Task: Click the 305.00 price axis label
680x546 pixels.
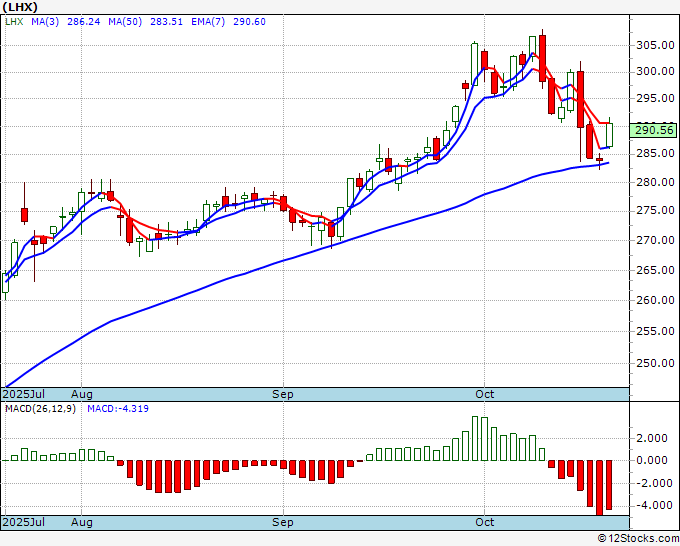Action: click(x=655, y=45)
